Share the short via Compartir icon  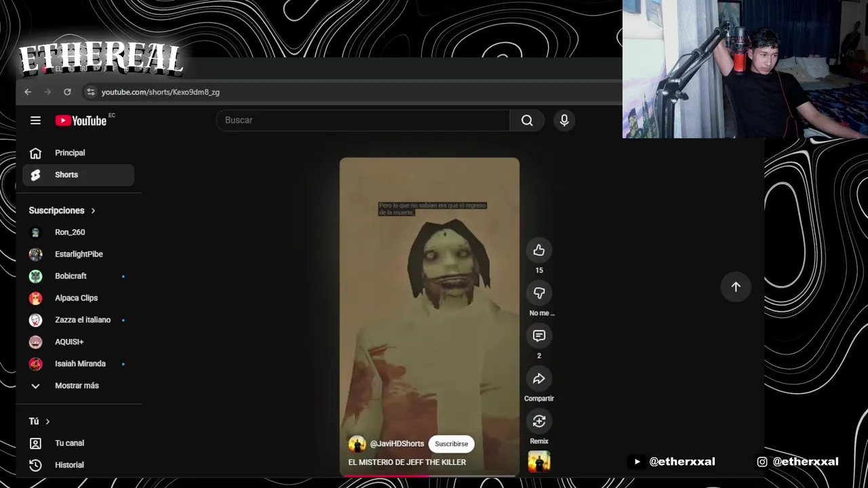(539, 378)
